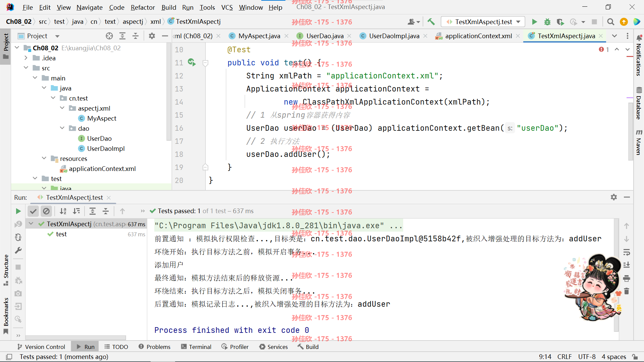The width and height of the screenshot is (644, 362).
Task: Open the TODO tool window
Action: [116, 347]
